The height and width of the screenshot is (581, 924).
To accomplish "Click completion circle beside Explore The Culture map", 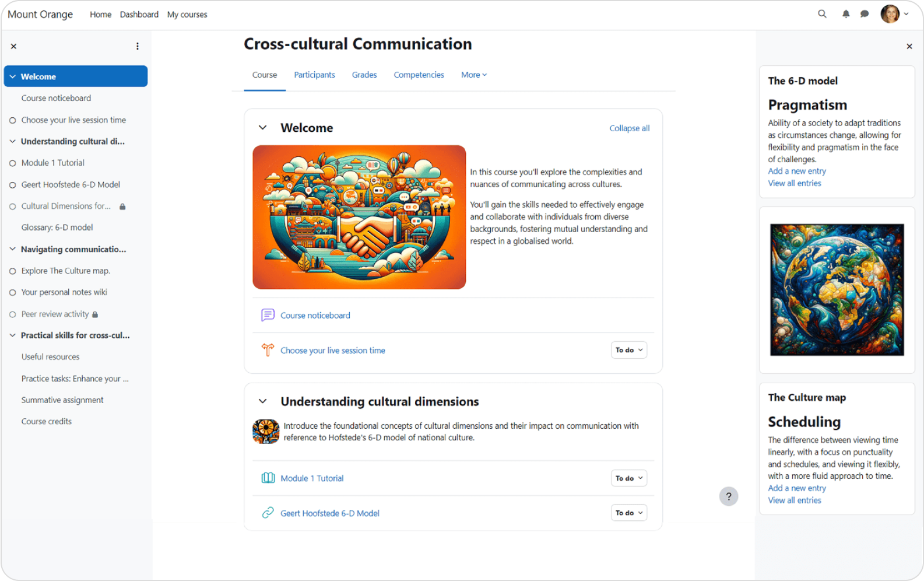I will (x=13, y=271).
